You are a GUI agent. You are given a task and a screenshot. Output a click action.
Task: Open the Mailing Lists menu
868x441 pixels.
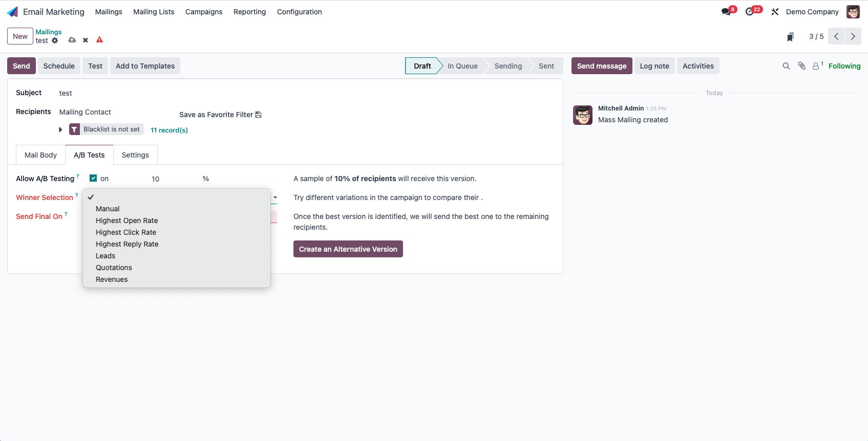(154, 12)
